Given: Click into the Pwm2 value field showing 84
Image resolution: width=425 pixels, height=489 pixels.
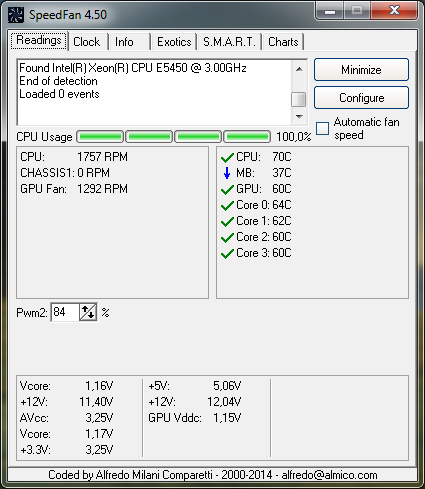Looking at the screenshot, I should tap(65, 312).
